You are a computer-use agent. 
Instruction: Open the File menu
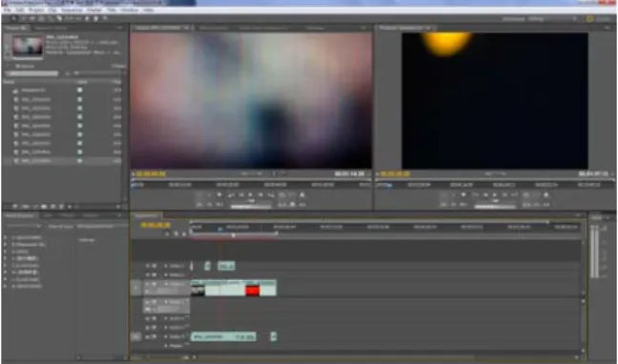point(7,10)
